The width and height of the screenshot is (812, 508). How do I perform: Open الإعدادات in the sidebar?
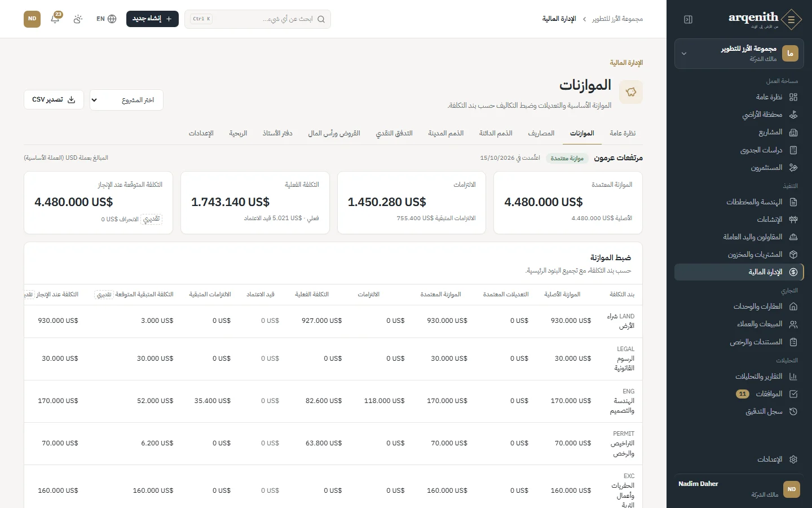click(739, 459)
